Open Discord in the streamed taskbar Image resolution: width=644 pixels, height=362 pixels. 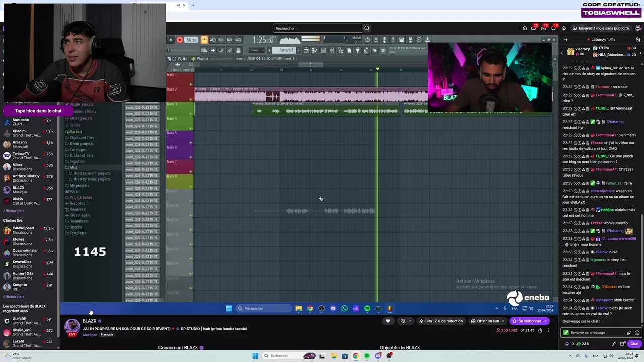tap(333, 308)
